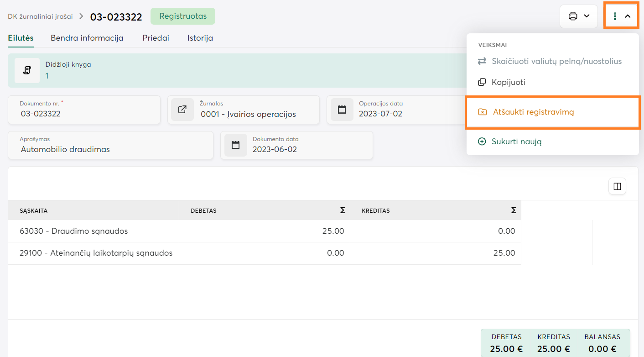Go back to DK žurnaliniai įrašai breadcrumb
Screen dimensions: 644x357
40,16
